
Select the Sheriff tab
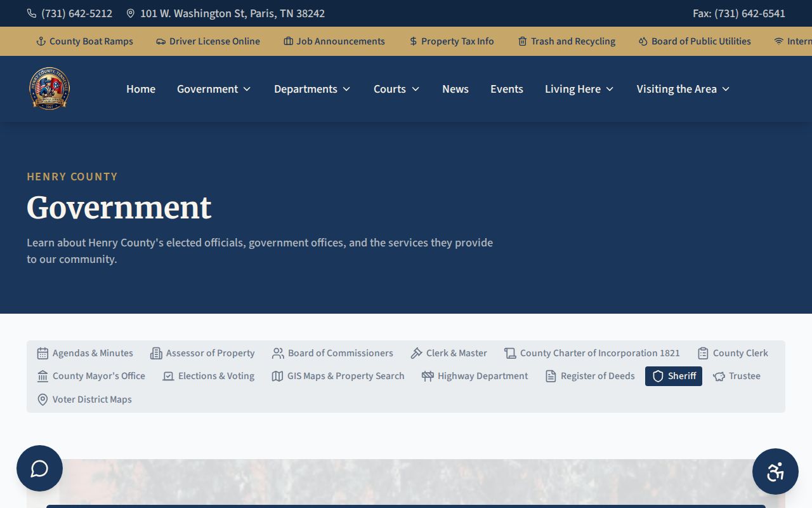674,376
